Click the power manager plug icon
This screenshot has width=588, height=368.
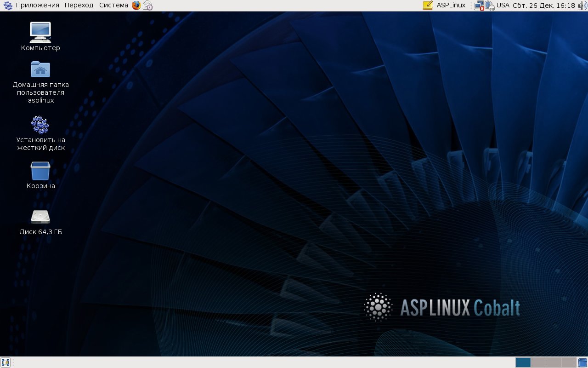pos(490,6)
